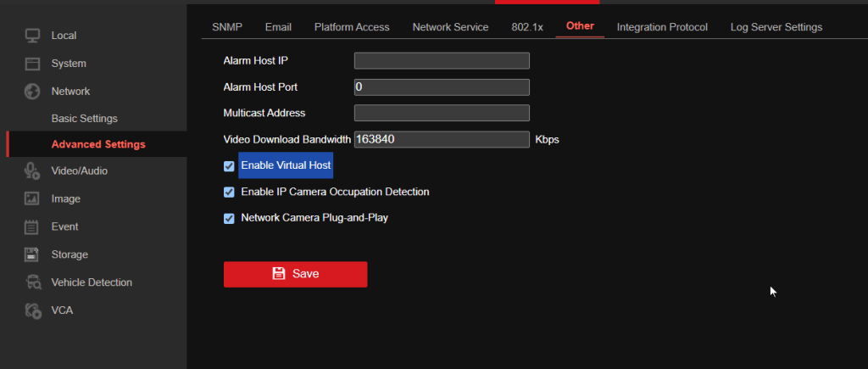Click the Network globe icon
868x369 pixels.
click(32, 91)
